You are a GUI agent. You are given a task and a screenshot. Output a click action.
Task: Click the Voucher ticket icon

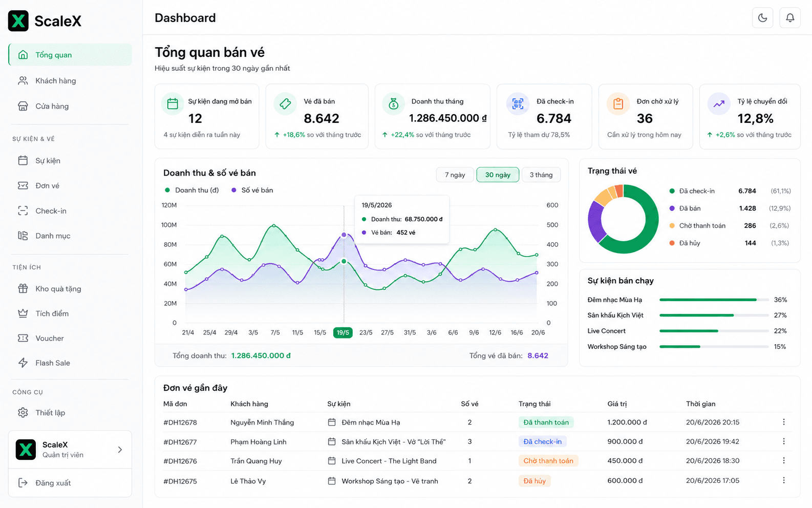[23, 338]
